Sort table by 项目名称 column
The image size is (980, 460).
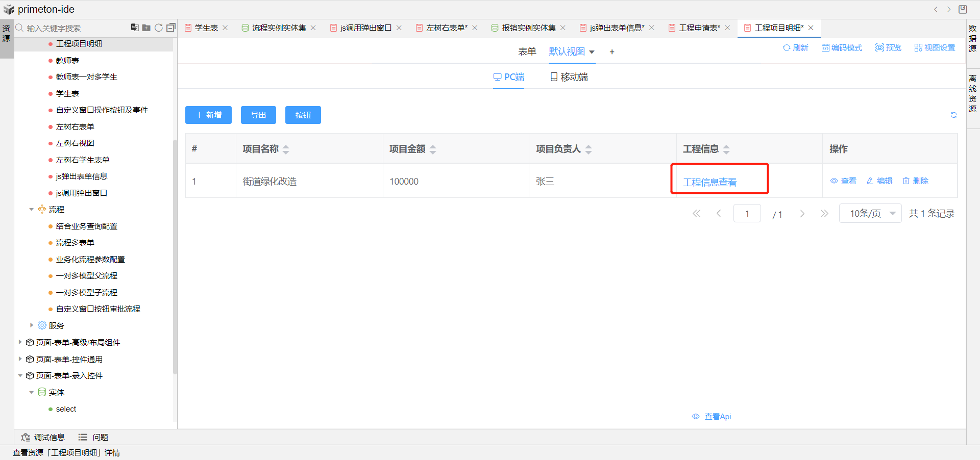point(286,149)
